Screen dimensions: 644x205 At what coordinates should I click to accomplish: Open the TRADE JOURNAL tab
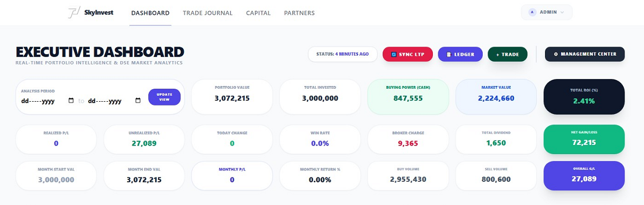(x=207, y=13)
